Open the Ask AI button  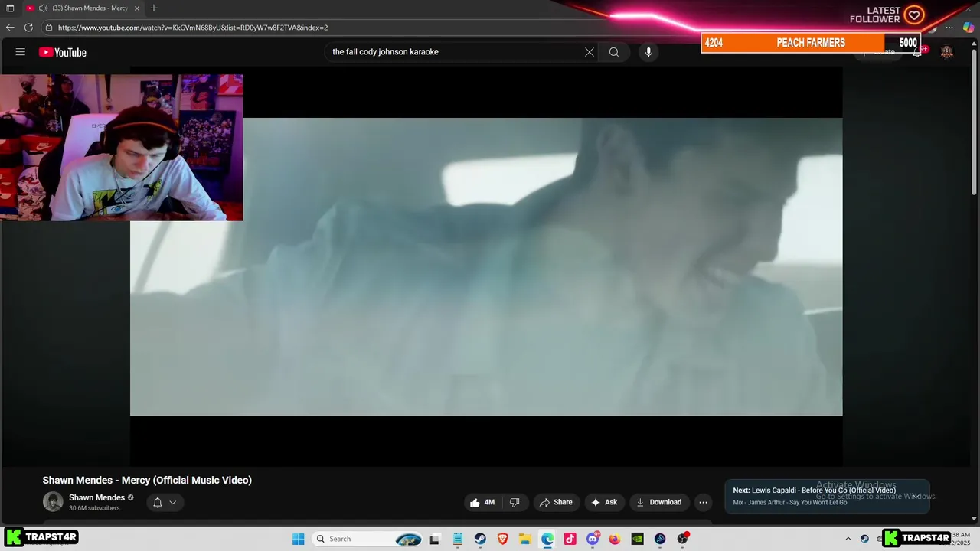(604, 503)
